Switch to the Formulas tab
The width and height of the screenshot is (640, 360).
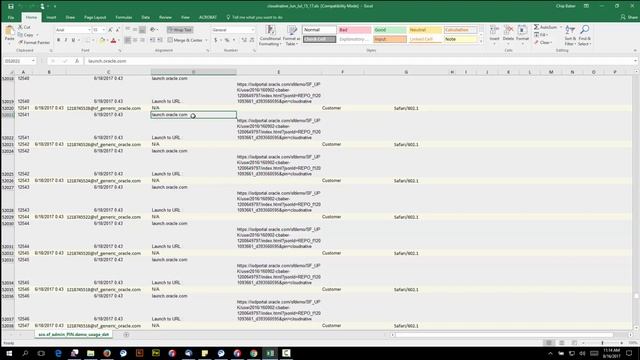point(123,18)
